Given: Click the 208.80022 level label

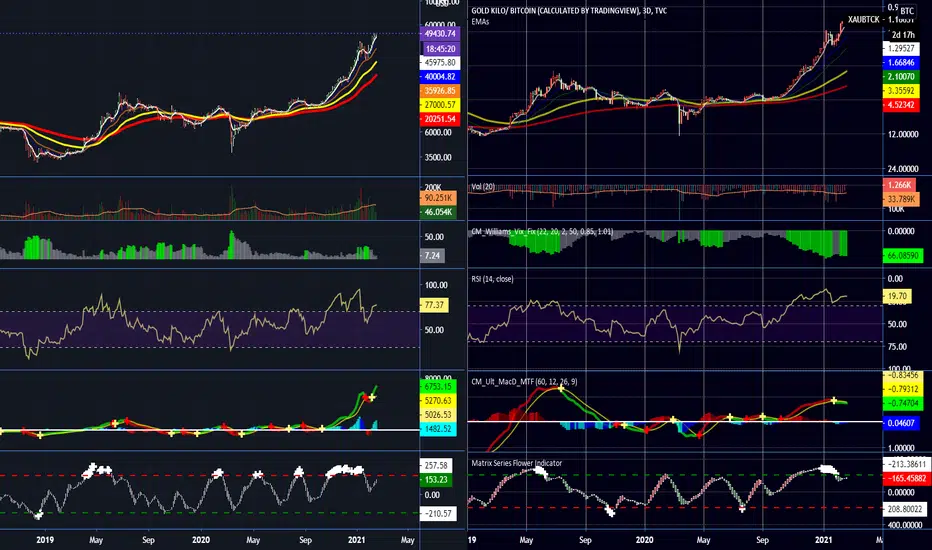Looking at the screenshot, I should point(904,509).
